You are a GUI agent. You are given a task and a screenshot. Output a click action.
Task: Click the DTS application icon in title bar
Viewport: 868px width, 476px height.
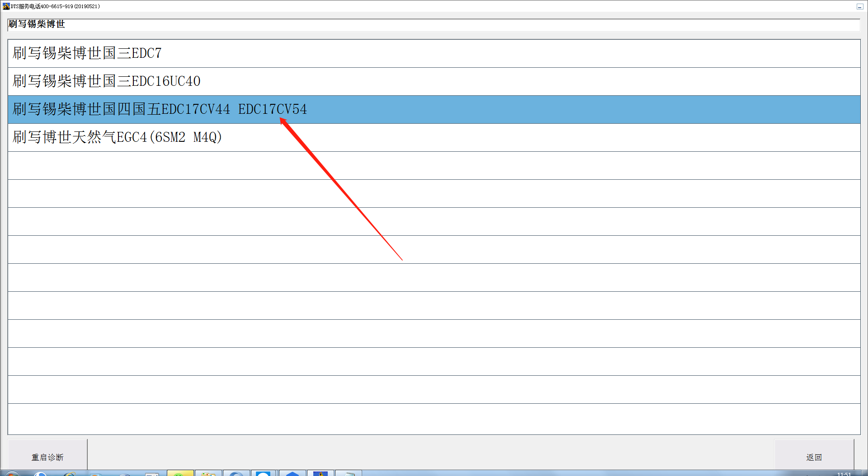pos(6,6)
